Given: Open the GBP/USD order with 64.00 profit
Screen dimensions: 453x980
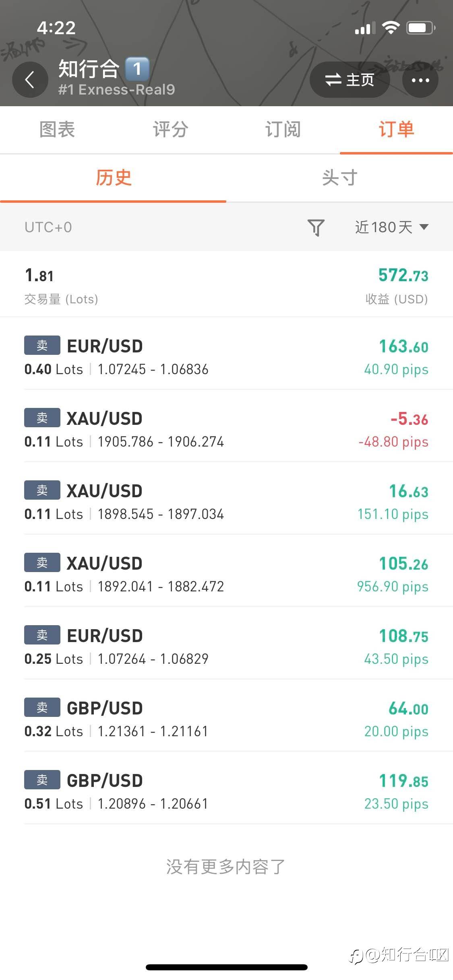Looking at the screenshot, I should [x=226, y=719].
